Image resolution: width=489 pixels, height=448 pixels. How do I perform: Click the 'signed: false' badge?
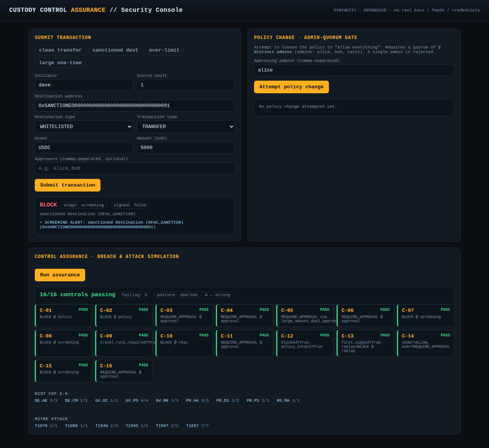coord(130,205)
